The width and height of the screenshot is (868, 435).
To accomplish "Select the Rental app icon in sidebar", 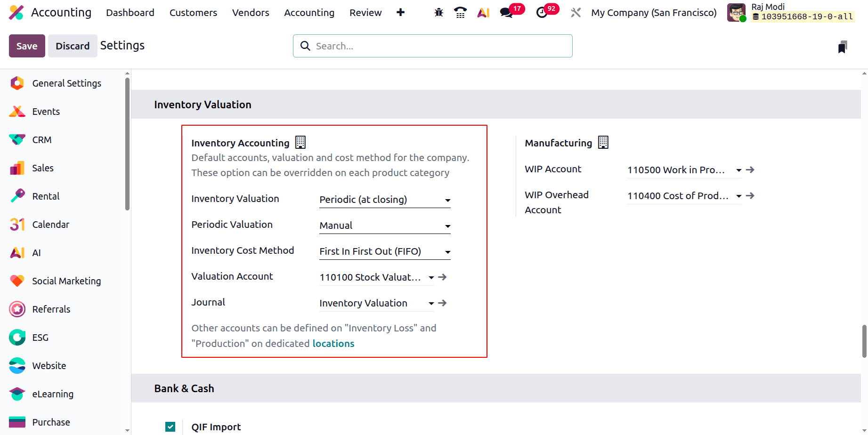I will pos(17,196).
